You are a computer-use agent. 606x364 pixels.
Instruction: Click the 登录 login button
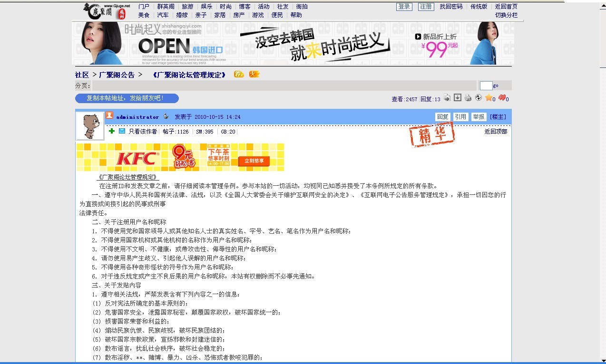pyautogui.click(x=404, y=7)
